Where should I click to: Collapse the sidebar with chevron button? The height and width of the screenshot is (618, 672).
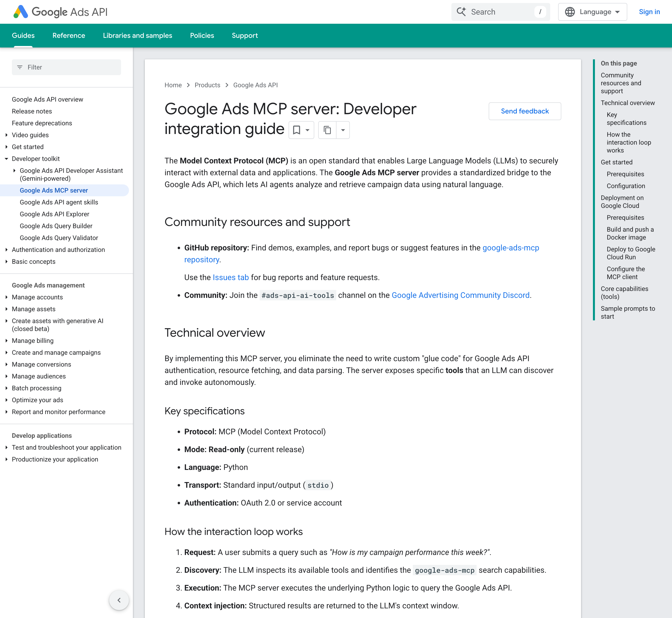119,600
